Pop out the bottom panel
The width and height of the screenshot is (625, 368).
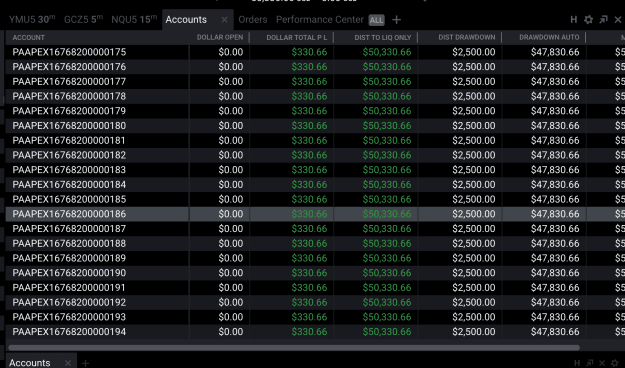coord(590,363)
